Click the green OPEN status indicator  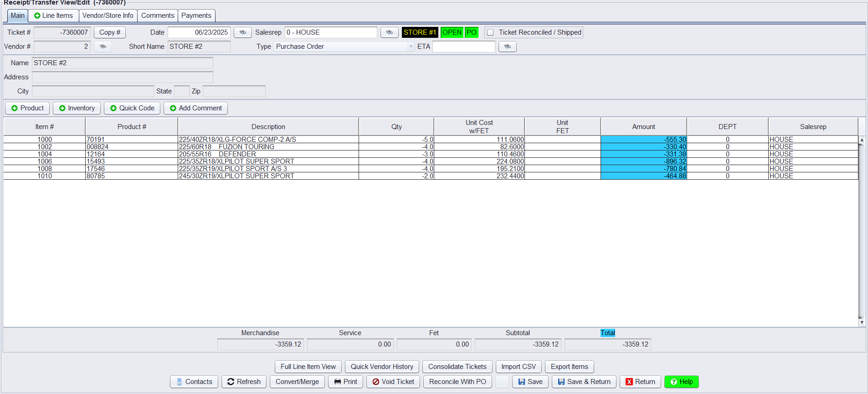click(452, 32)
